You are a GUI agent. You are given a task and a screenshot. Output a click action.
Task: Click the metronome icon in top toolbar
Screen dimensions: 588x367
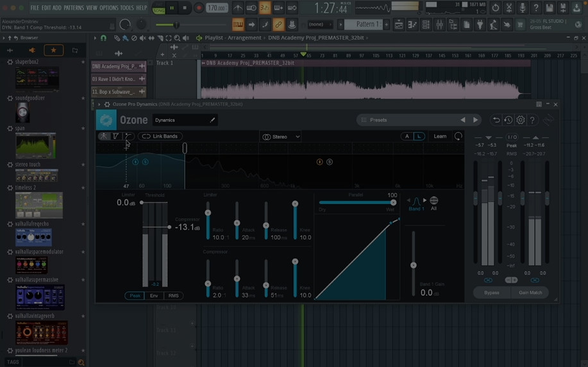pyautogui.click(x=238, y=8)
